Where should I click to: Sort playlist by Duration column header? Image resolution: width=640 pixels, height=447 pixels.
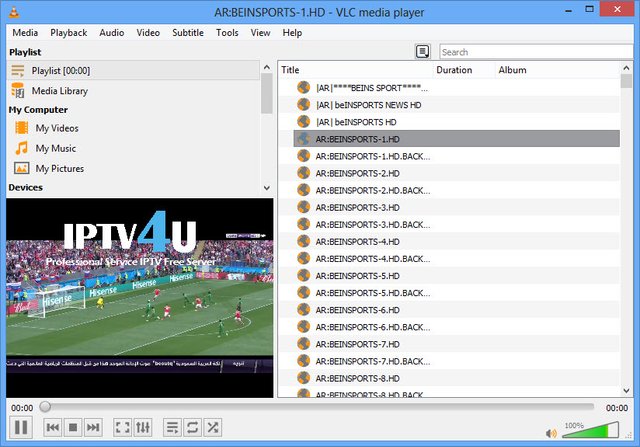click(464, 70)
